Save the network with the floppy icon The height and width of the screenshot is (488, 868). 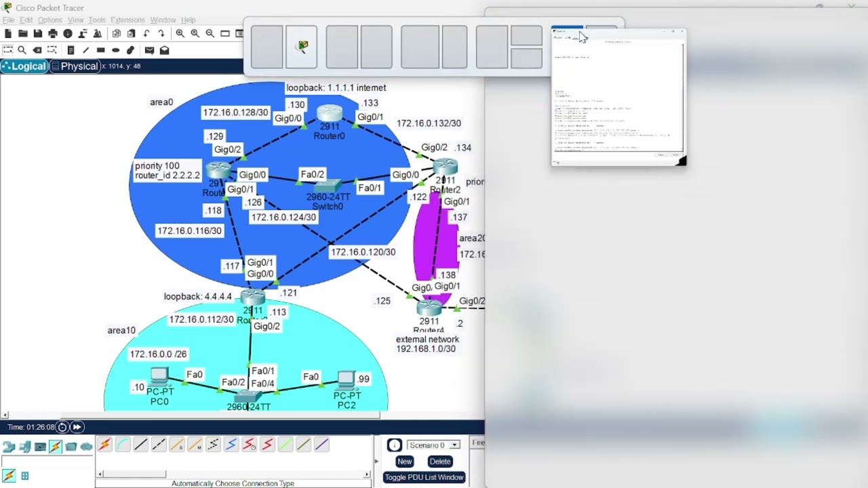tap(38, 33)
